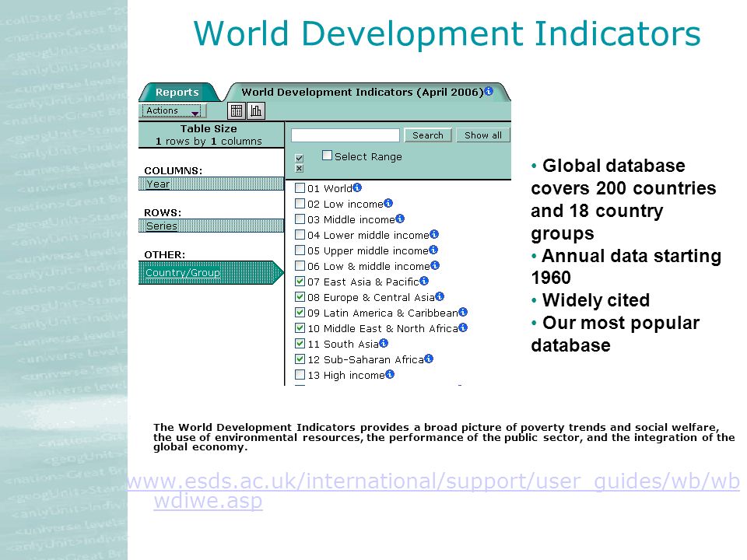Open info icon next to World Development Indicators (April 2006)
The image size is (747, 560).
click(489, 91)
